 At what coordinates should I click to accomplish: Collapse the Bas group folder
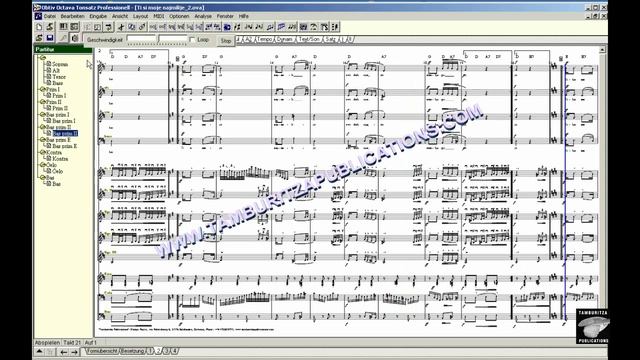pyautogui.click(x=42, y=178)
